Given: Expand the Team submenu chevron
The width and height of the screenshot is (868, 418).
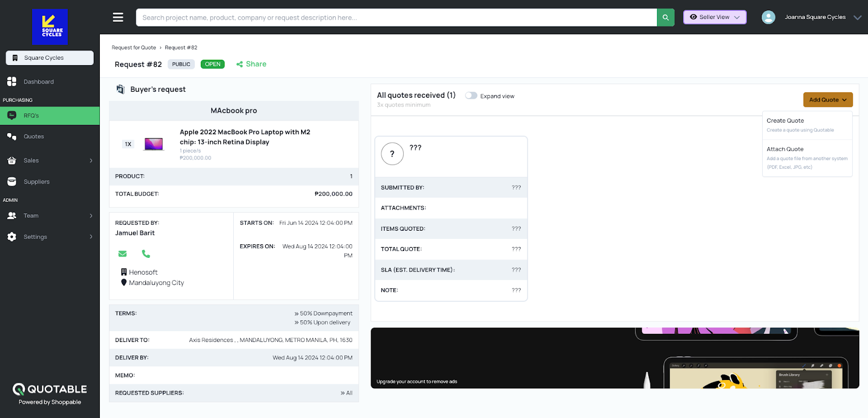Looking at the screenshot, I should (x=91, y=216).
